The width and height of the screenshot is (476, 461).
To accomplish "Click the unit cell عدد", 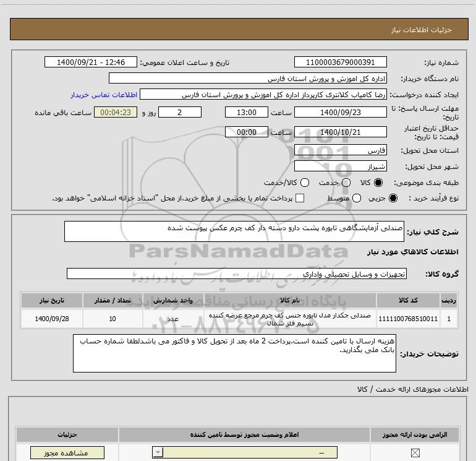I will [173, 319].
